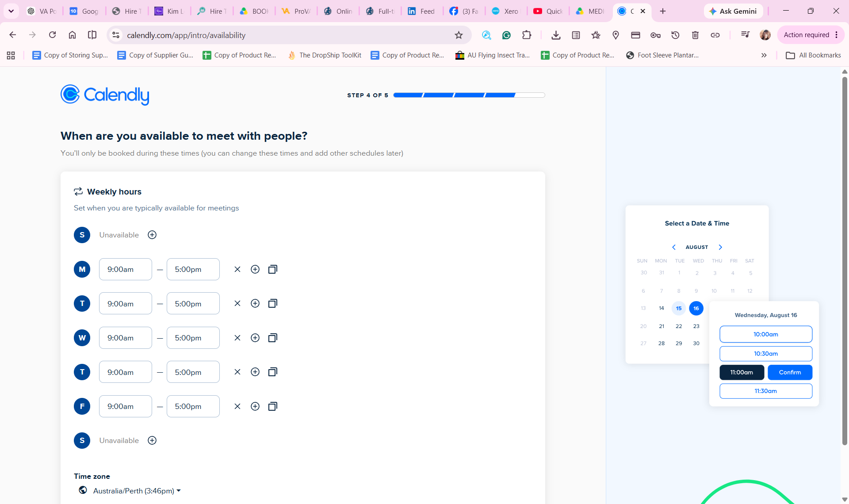Switch to the Xero browser tab
The width and height of the screenshot is (849, 504).
click(505, 11)
